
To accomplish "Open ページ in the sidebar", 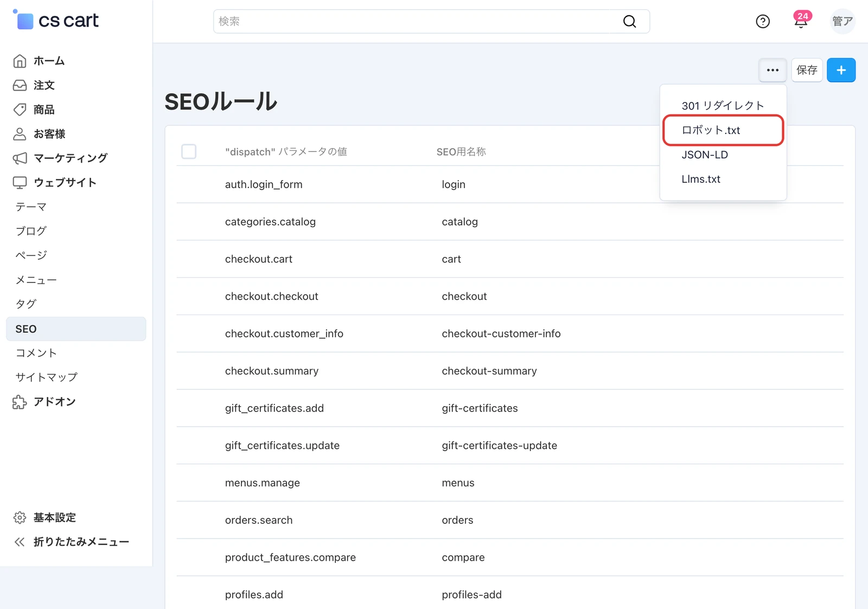I will [x=31, y=255].
